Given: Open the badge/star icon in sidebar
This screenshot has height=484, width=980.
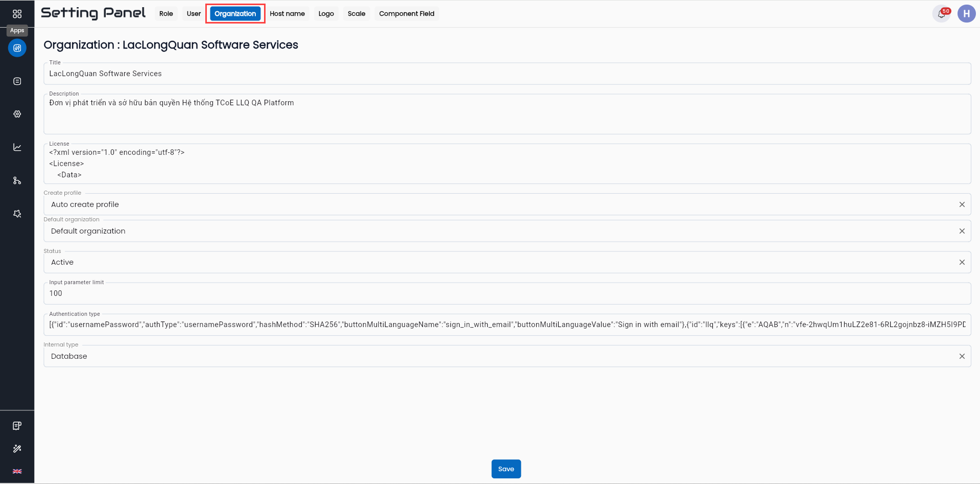Looking at the screenshot, I should point(17,214).
